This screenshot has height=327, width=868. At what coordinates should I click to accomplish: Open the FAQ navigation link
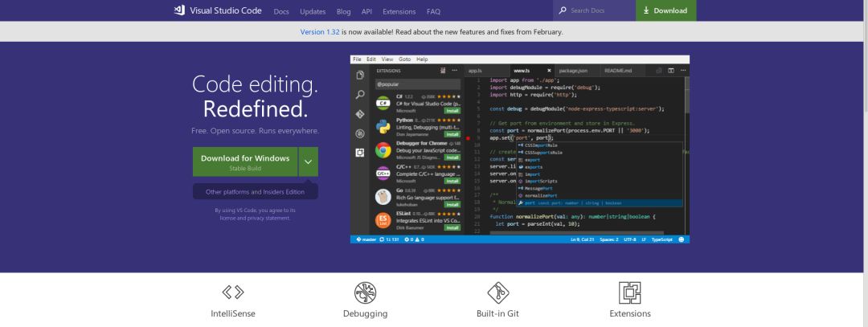(x=433, y=11)
